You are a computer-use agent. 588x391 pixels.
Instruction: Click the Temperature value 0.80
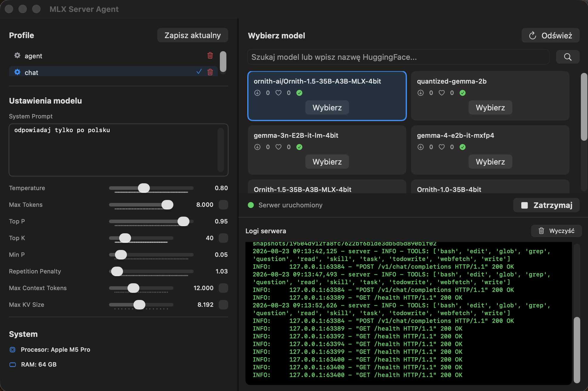point(221,188)
